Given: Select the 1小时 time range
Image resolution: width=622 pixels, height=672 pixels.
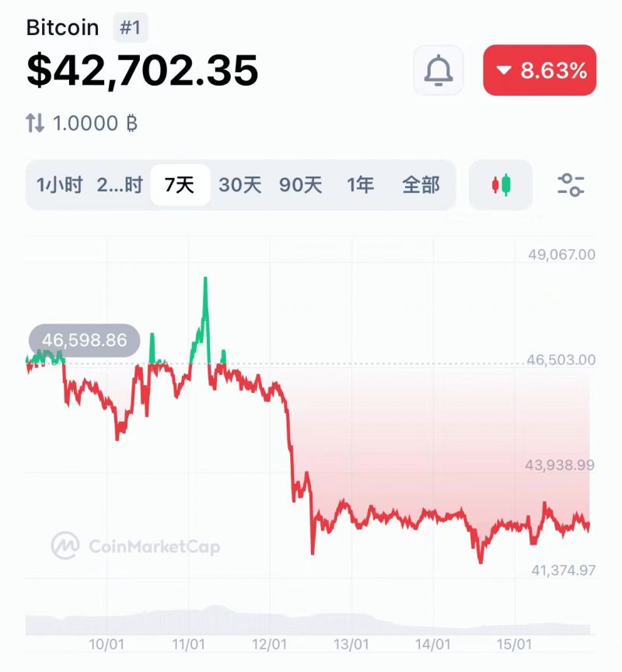Looking at the screenshot, I should [x=59, y=185].
